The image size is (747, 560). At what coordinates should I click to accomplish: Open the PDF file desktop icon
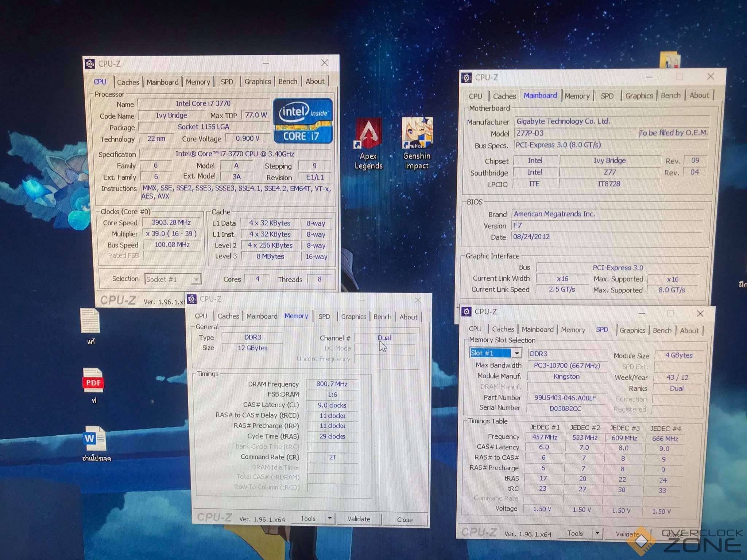[x=93, y=381]
